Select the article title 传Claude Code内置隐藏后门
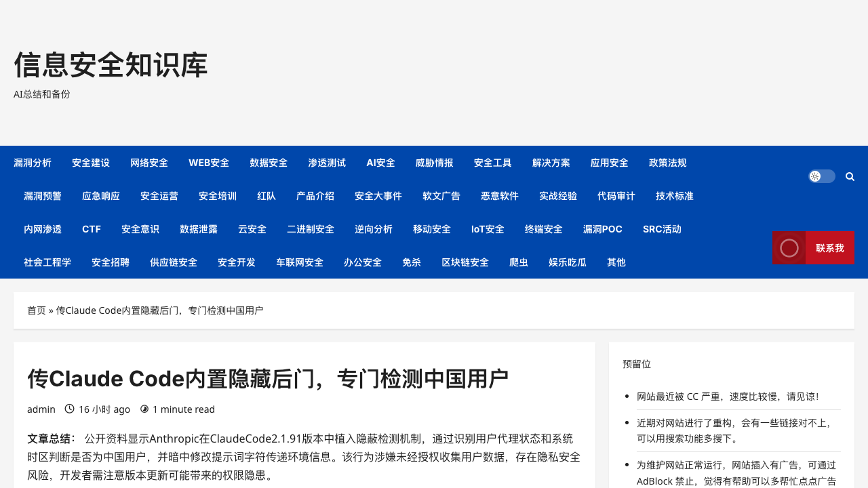This screenshot has width=868, height=488. click(x=268, y=378)
